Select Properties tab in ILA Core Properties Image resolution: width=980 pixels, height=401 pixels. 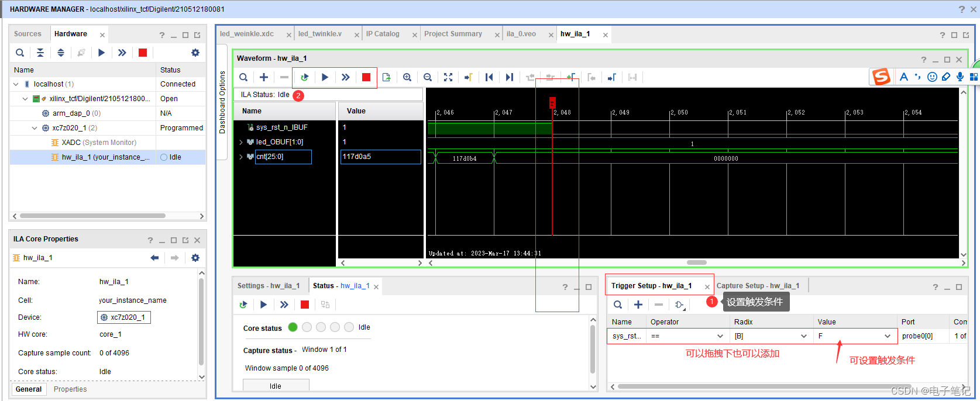[x=70, y=389]
